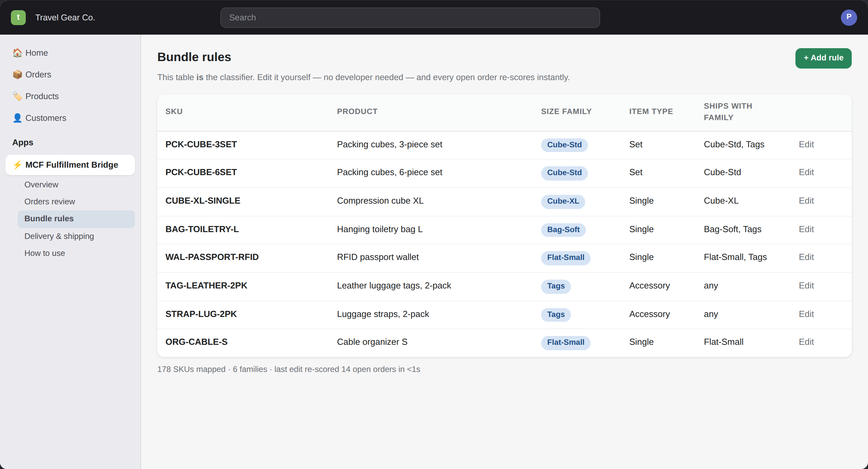Click the + Add rule button
868x469 pixels.
point(823,58)
